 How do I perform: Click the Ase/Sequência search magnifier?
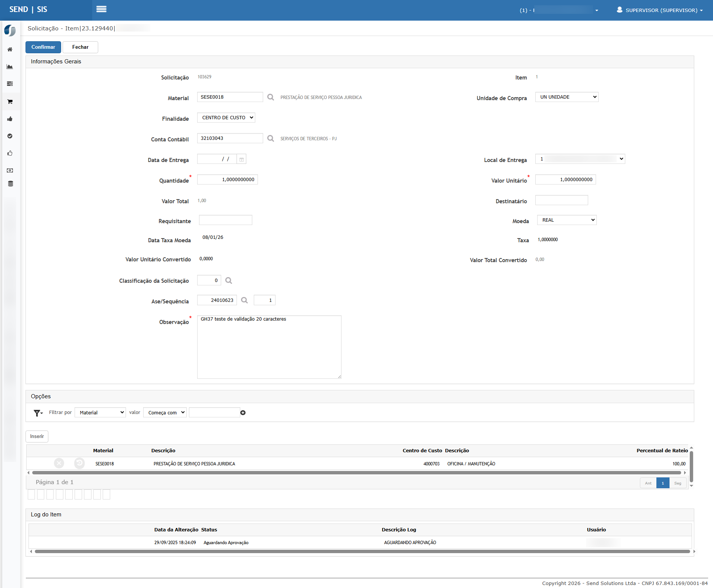(244, 300)
